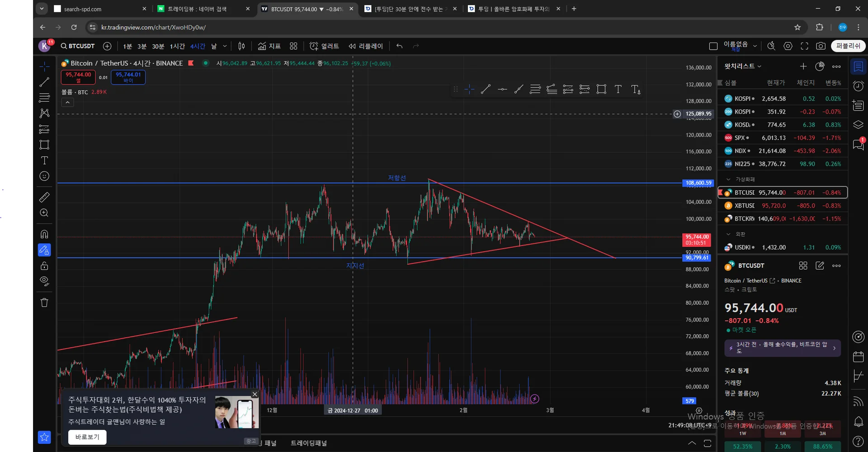Enter fullscreen chart mode
The height and width of the screenshot is (452, 868).
(x=804, y=46)
